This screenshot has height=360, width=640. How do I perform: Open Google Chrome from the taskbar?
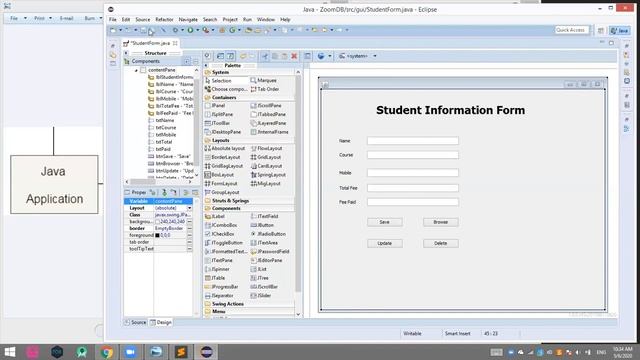pyautogui.click(x=106, y=352)
